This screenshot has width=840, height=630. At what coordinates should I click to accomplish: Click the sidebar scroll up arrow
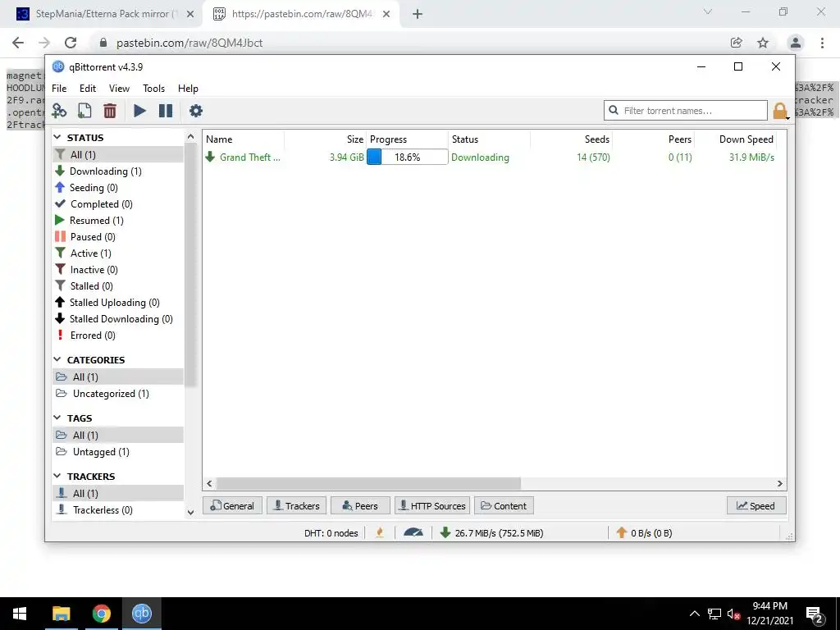pos(190,137)
